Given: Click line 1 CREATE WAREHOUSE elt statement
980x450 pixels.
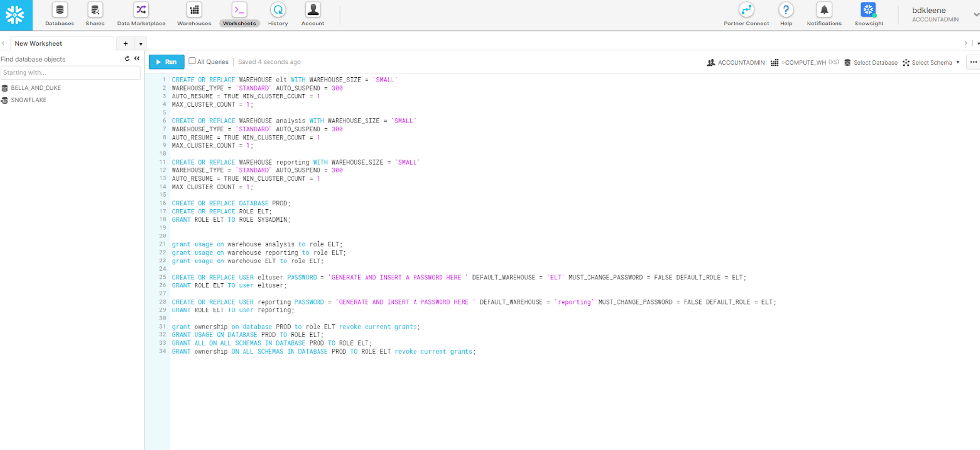Looking at the screenshot, I should (x=285, y=80).
